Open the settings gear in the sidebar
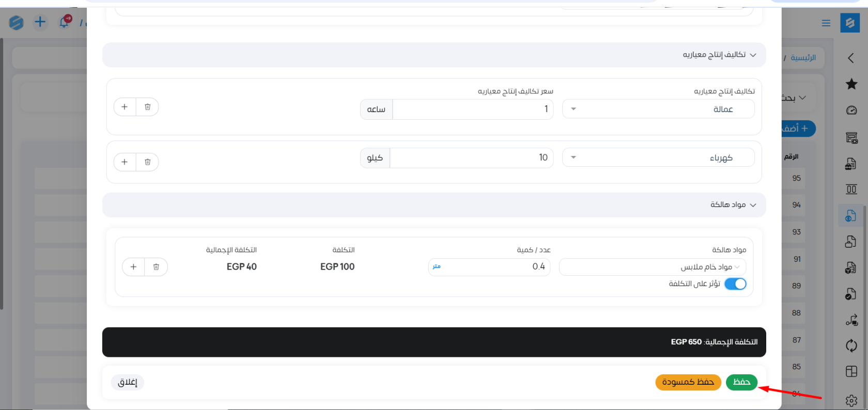Screen dimensions: 868x410 (x=851, y=400)
